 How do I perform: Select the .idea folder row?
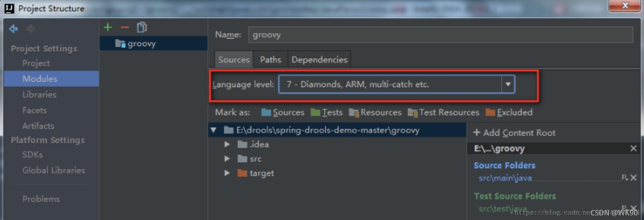click(x=337, y=145)
